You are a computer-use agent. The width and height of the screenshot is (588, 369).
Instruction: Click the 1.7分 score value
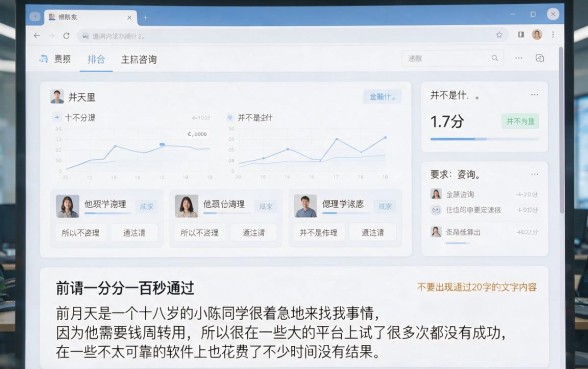click(447, 122)
